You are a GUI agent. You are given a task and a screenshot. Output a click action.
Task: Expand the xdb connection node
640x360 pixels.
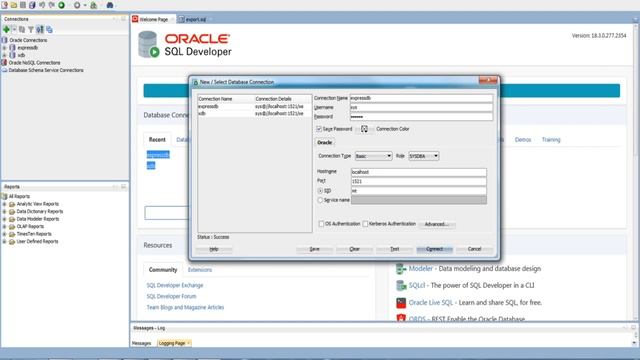point(4,55)
